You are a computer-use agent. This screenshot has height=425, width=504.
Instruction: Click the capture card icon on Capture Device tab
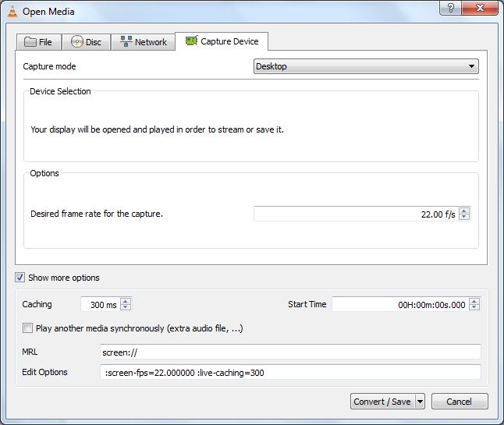click(191, 41)
